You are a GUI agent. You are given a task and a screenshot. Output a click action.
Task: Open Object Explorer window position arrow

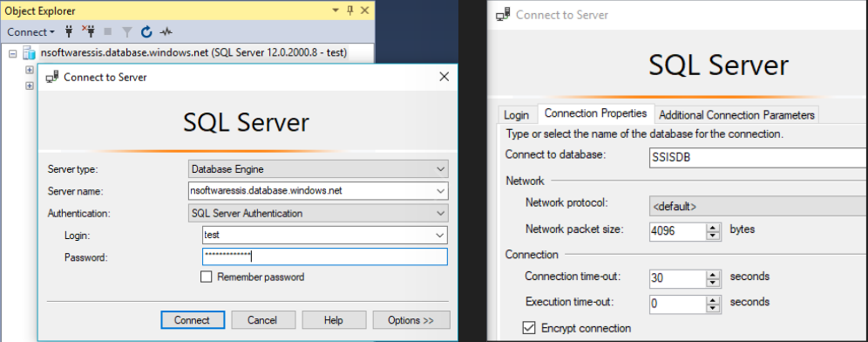pyautogui.click(x=336, y=10)
